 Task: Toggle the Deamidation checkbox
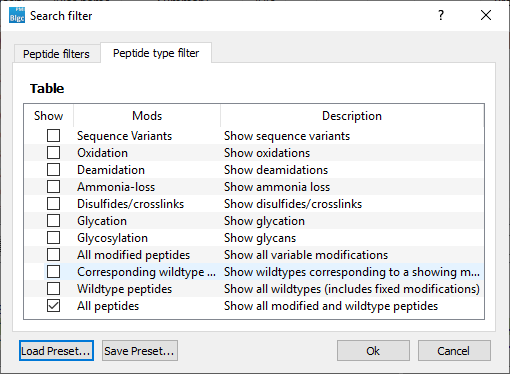click(x=53, y=170)
